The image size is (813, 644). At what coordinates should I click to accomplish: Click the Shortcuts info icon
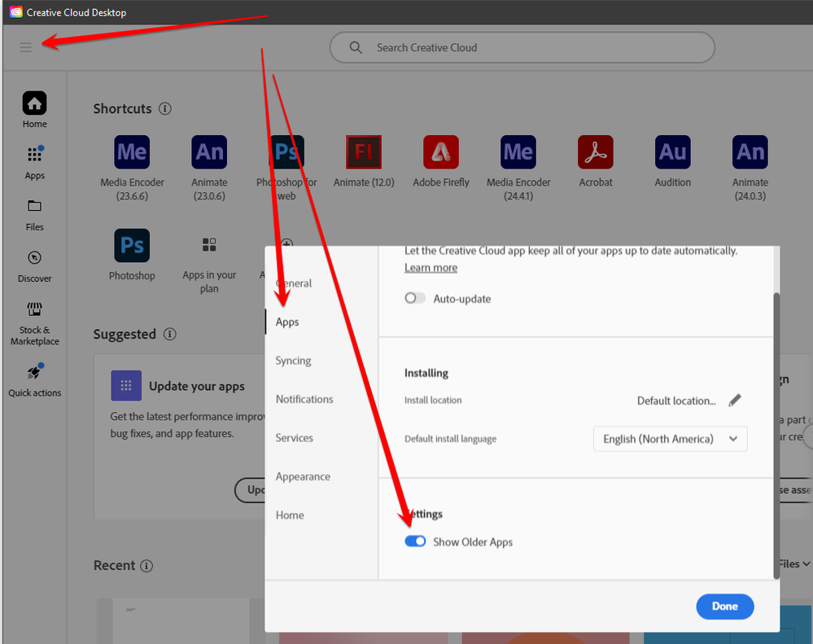(x=165, y=108)
